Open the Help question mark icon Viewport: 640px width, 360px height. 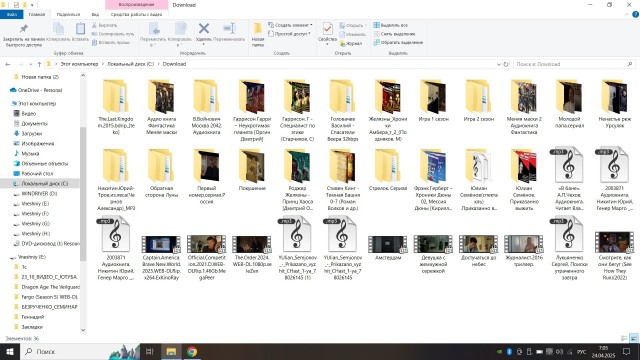click(x=635, y=14)
